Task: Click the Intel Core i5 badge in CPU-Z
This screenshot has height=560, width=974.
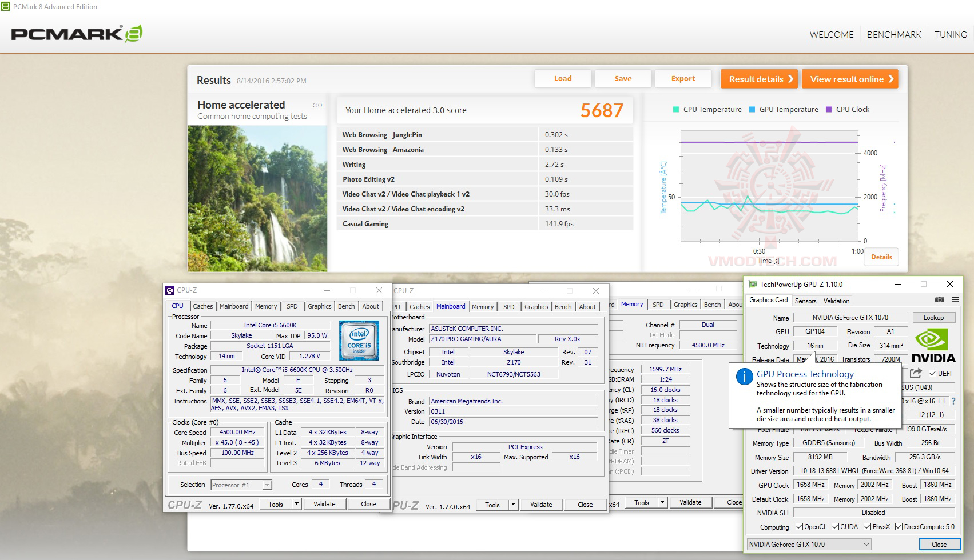Action: pos(359,340)
